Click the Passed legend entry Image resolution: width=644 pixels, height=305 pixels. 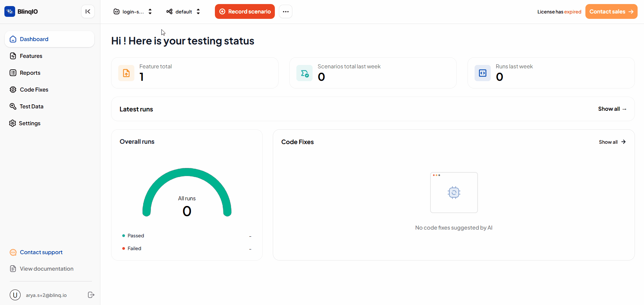133,236
